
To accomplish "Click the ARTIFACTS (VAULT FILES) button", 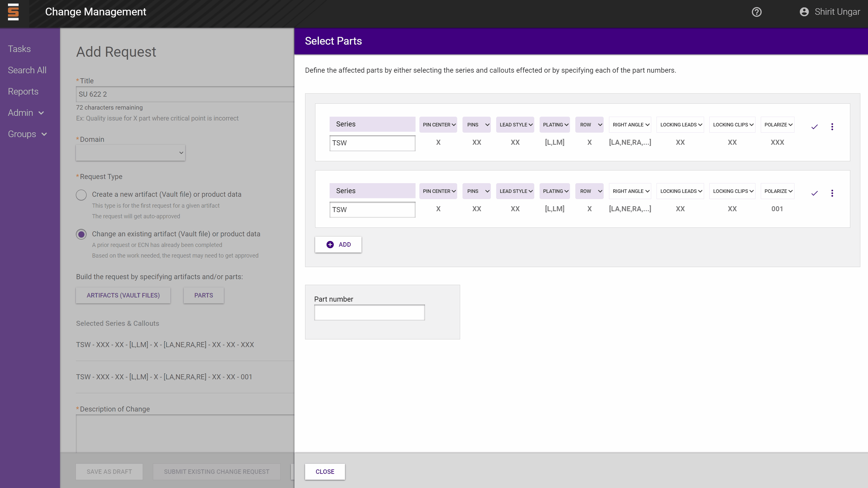I will pyautogui.click(x=123, y=295).
